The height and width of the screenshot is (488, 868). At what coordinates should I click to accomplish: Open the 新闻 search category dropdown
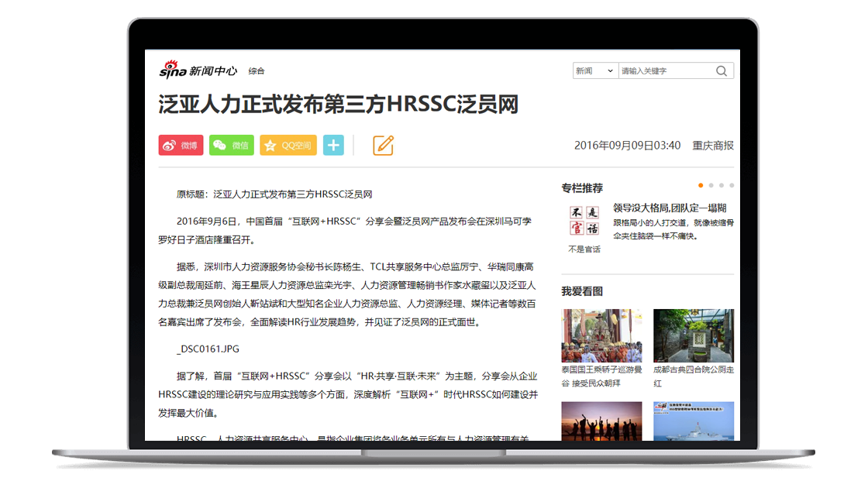tap(595, 70)
